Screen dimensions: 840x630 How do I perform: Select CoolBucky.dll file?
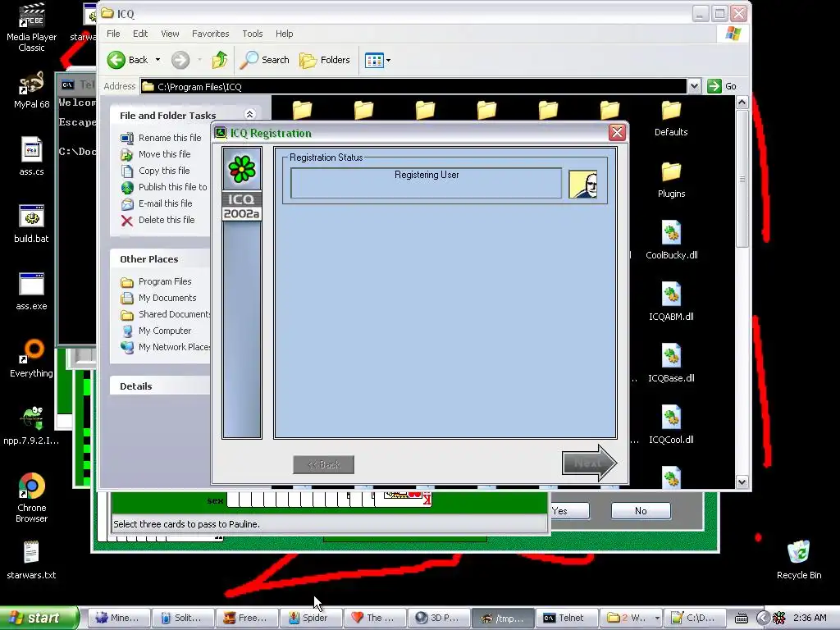671,240
